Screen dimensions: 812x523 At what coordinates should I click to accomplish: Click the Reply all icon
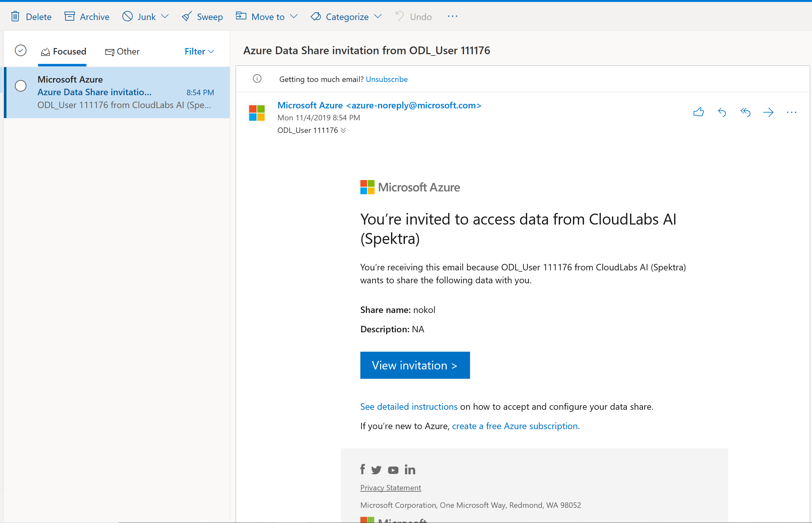(746, 112)
